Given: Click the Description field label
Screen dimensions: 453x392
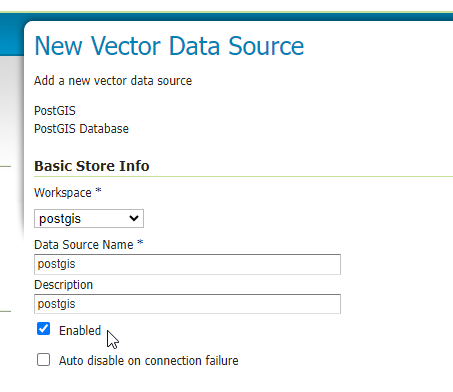Looking at the screenshot, I should pyautogui.click(x=63, y=285).
